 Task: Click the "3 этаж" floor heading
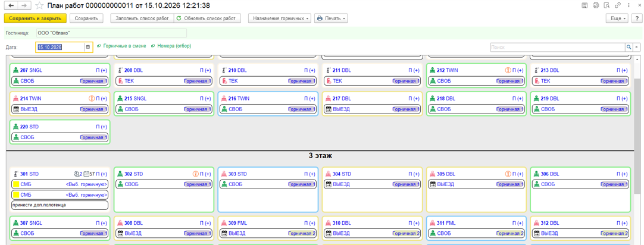(x=320, y=156)
